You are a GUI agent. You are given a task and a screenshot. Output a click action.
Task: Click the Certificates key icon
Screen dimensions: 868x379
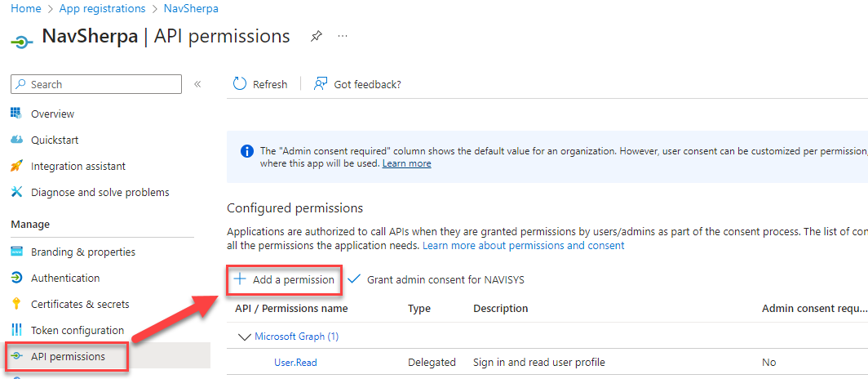point(16,304)
